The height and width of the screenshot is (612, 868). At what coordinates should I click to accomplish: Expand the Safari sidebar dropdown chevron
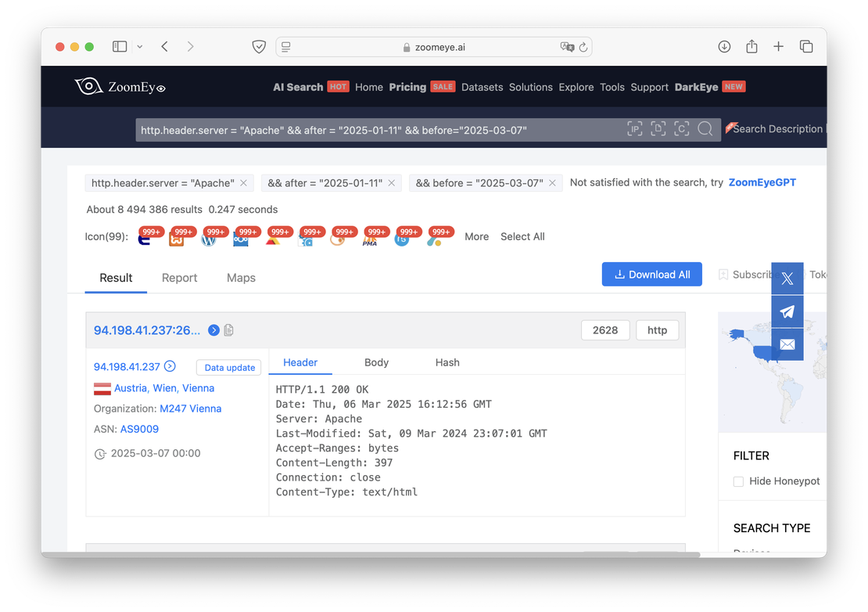140,47
